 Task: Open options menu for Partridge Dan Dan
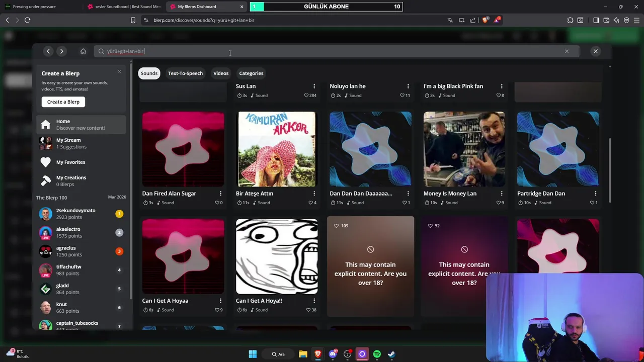pyautogui.click(x=596, y=193)
